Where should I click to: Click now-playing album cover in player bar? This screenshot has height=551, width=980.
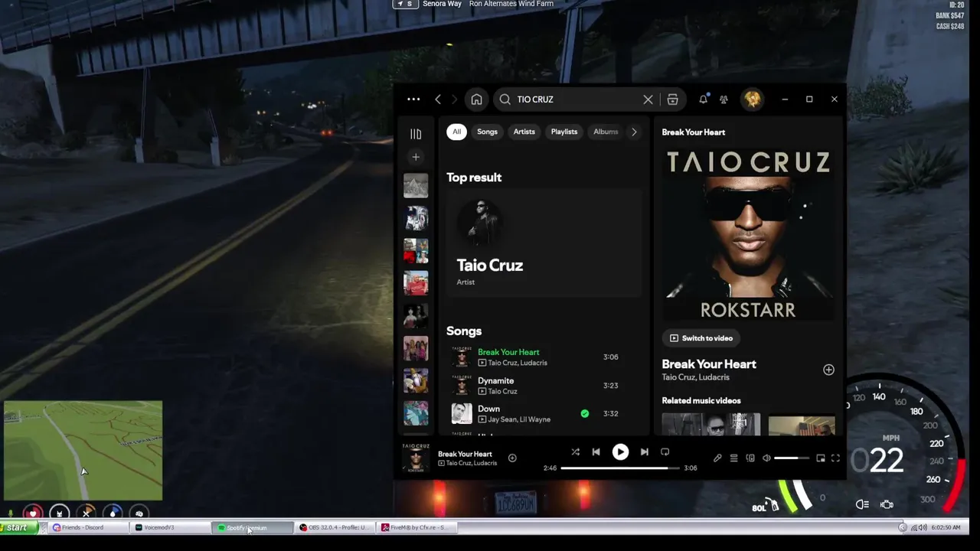416,458
